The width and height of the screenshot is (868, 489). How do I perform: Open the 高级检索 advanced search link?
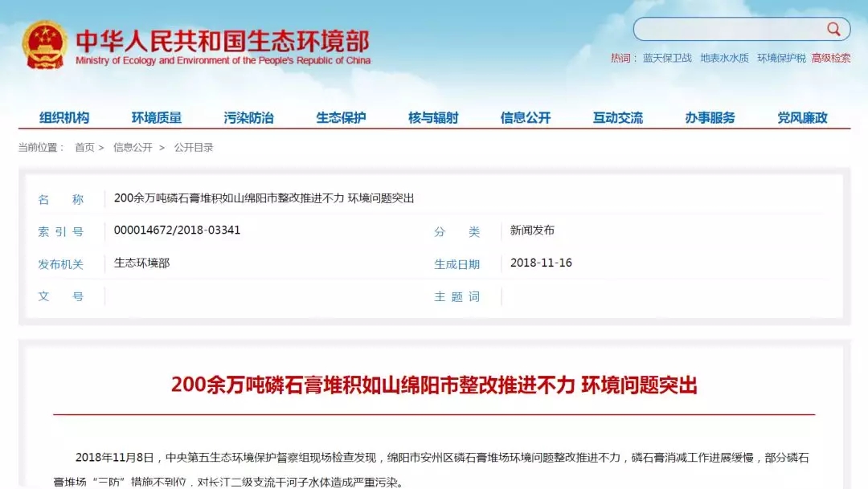831,58
